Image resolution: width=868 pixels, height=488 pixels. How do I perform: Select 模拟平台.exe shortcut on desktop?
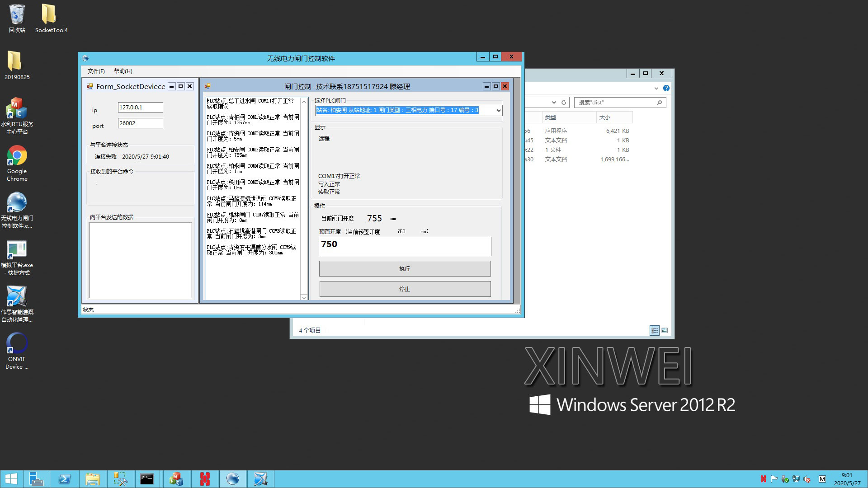[17, 258]
